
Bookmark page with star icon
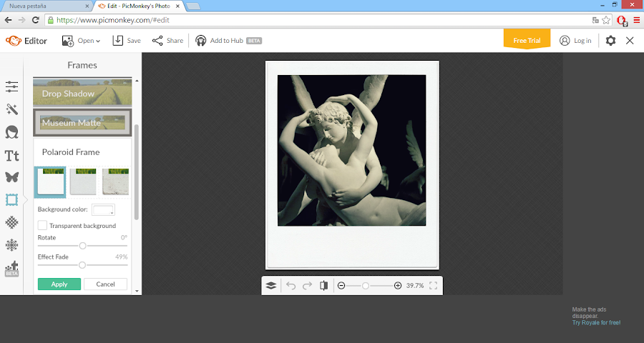click(x=606, y=20)
